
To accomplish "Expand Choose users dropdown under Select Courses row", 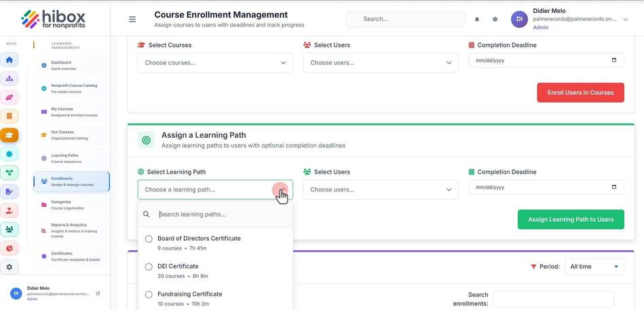I will (x=381, y=63).
